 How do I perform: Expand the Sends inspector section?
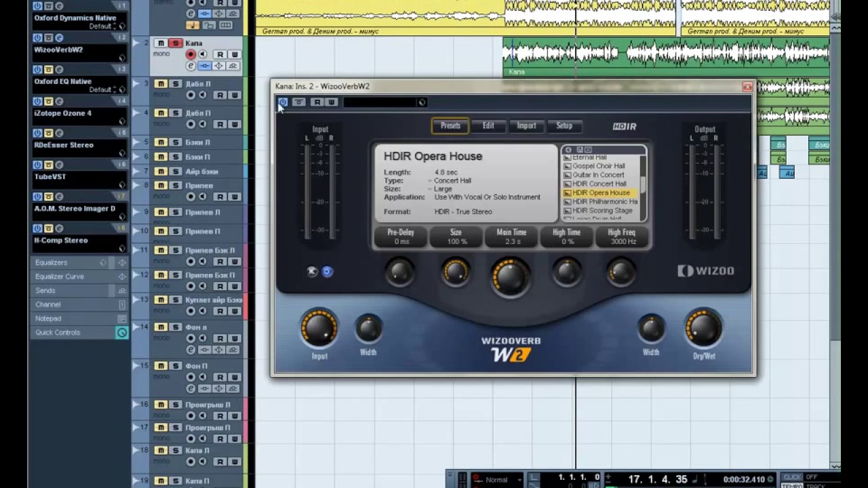(x=80, y=291)
